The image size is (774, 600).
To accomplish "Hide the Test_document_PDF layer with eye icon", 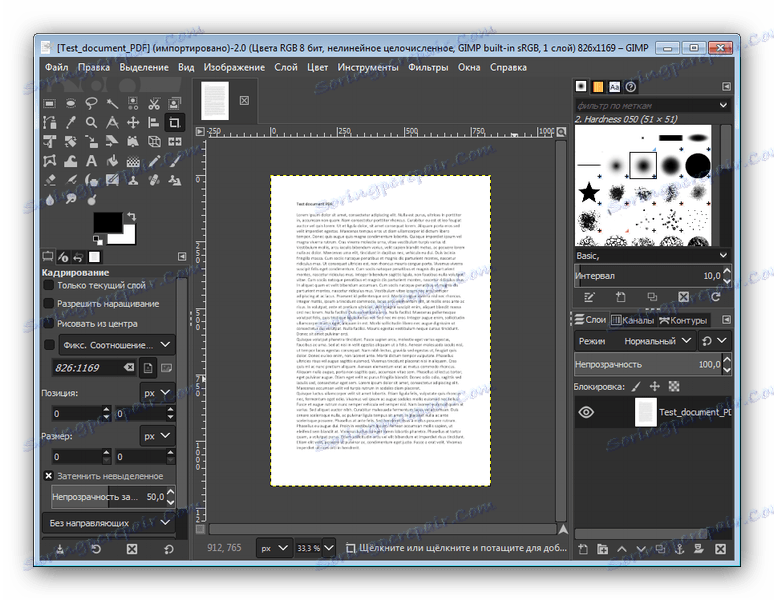I will (x=587, y=412).
